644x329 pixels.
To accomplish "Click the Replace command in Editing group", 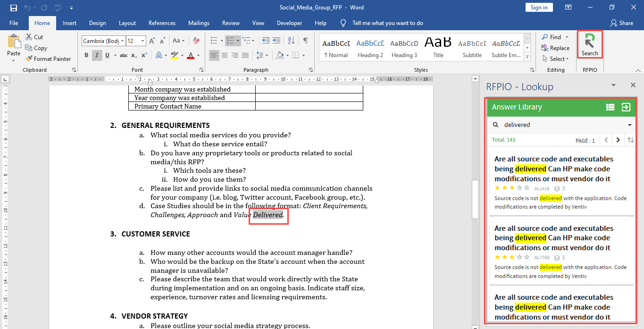I will [x=555, y=48].
